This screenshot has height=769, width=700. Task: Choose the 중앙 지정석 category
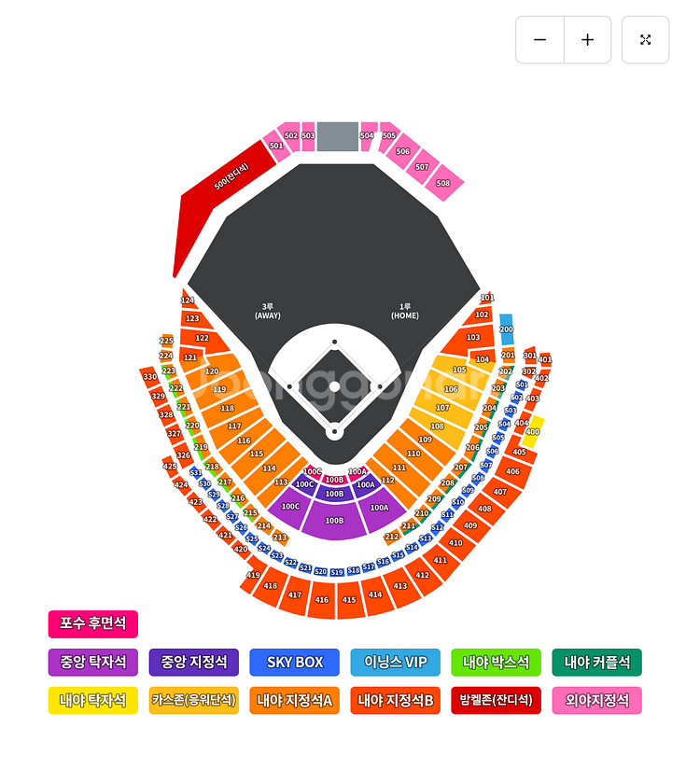[x=194, y=662]
